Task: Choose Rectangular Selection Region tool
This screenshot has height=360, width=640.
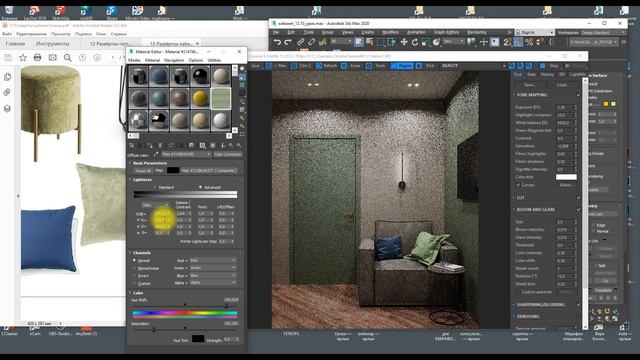Action: coord(381,42)
